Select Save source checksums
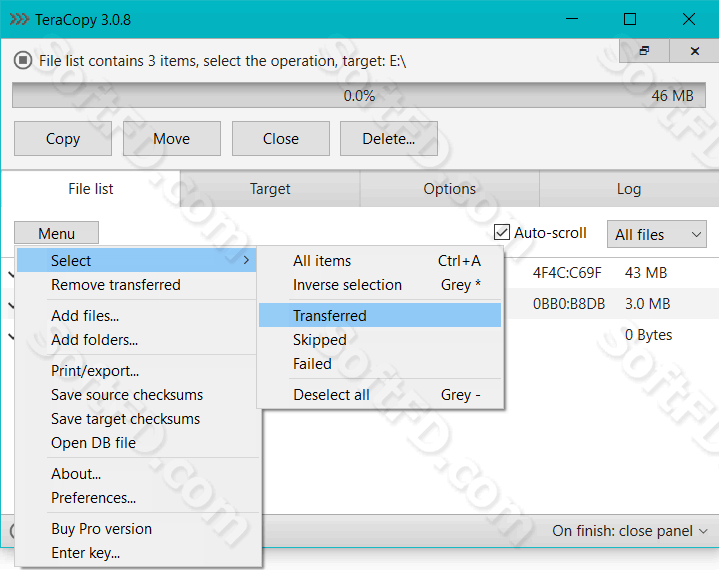The width and height of the screenshot is (719, 570). (x=136, y=395)
